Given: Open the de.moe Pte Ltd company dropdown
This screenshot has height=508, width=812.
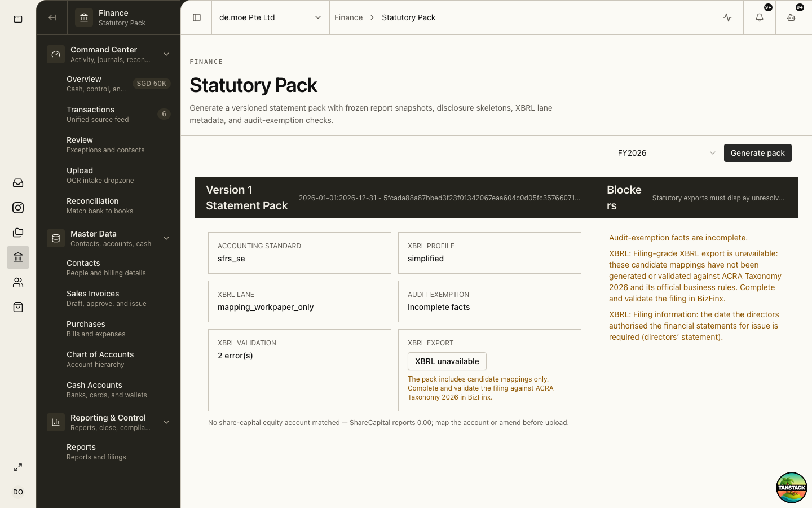Looking at the screenshot, I should [271, 17].
